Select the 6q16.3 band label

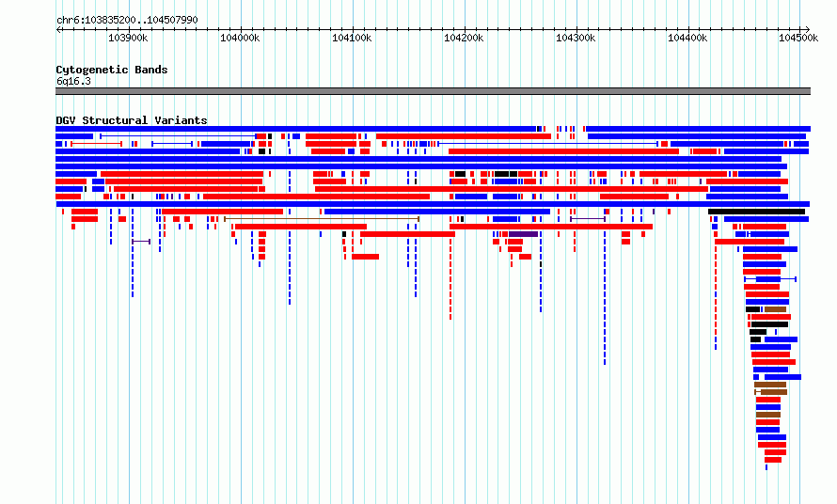73,81
